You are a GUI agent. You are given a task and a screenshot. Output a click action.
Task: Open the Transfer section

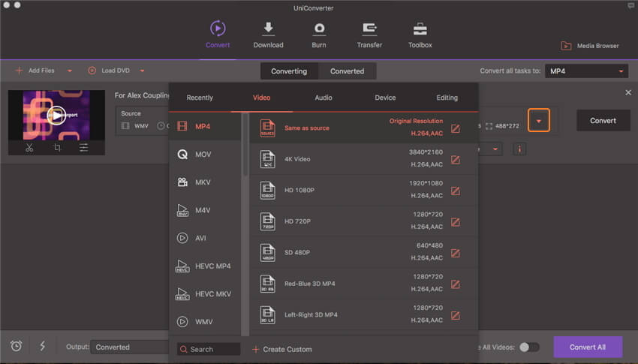pyautogui.click(x=369, y=35)
